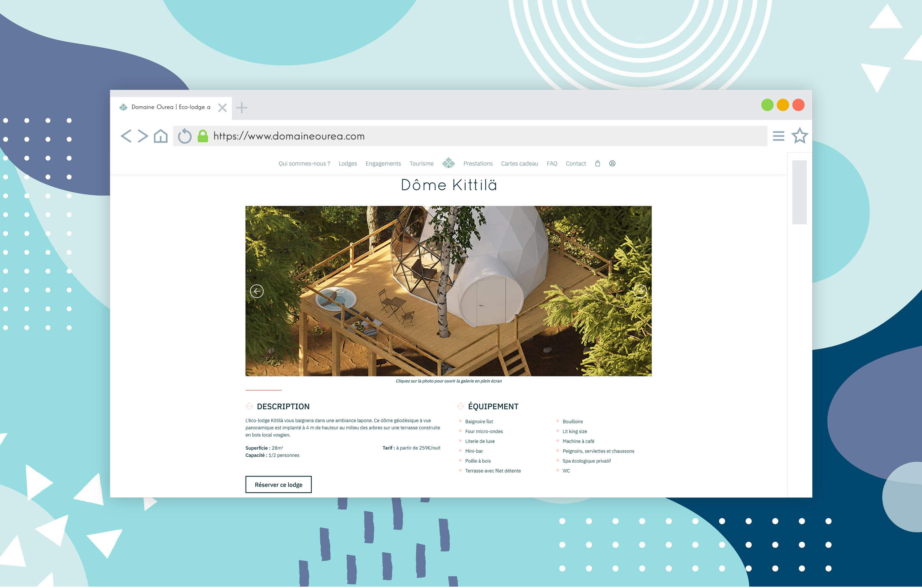Click 'Réserver ce lodge' button

click(x=278, y=485)
